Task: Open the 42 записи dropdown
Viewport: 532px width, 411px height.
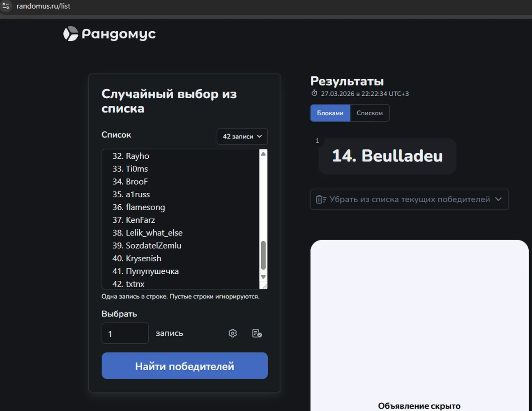Action: (242, 136)
